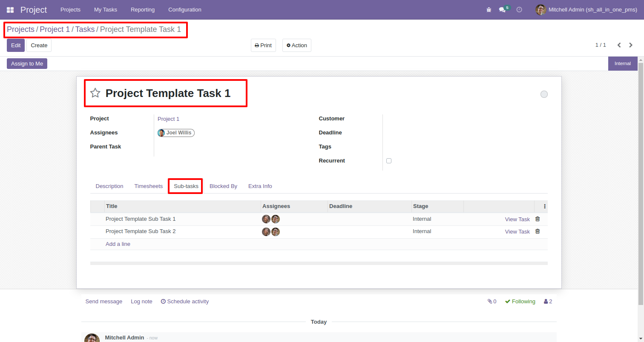Open the My Tasks menu

(106, 9)
